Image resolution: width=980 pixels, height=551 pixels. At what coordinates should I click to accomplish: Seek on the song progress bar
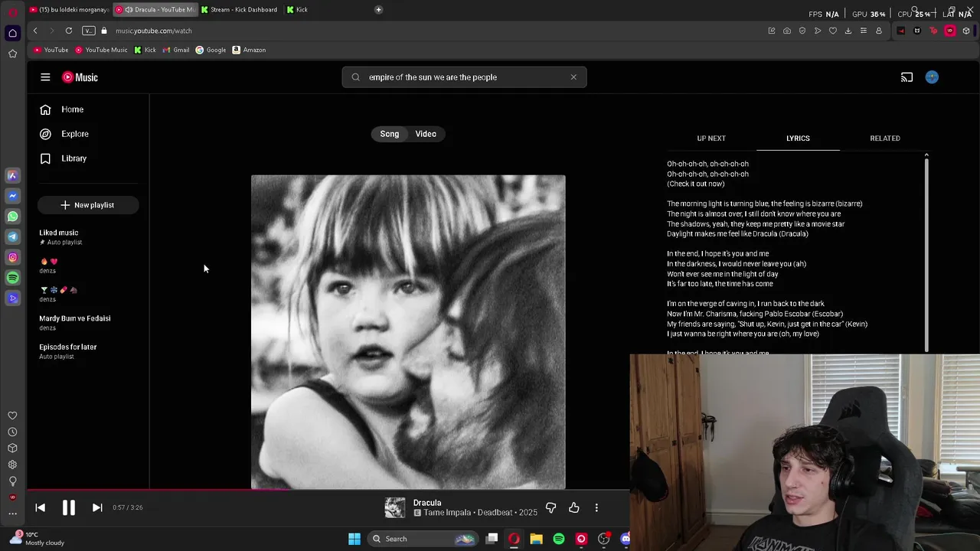(x=328, y=490)
